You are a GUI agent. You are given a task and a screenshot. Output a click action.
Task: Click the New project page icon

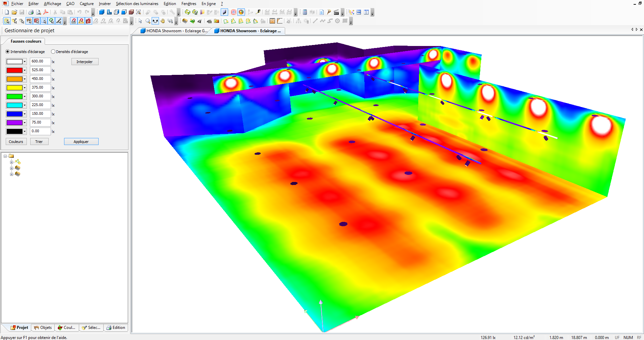pos(7,12)
